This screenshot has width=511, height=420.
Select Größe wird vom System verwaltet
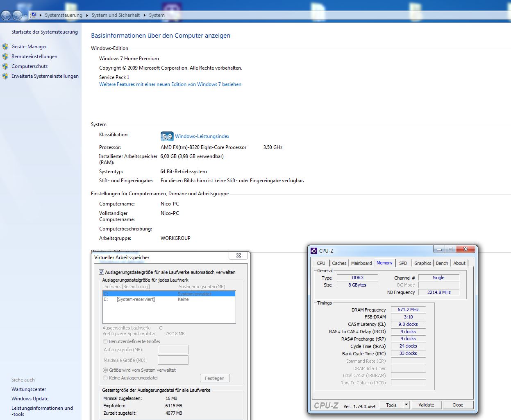pyautogui.click(x=105, y=370)
